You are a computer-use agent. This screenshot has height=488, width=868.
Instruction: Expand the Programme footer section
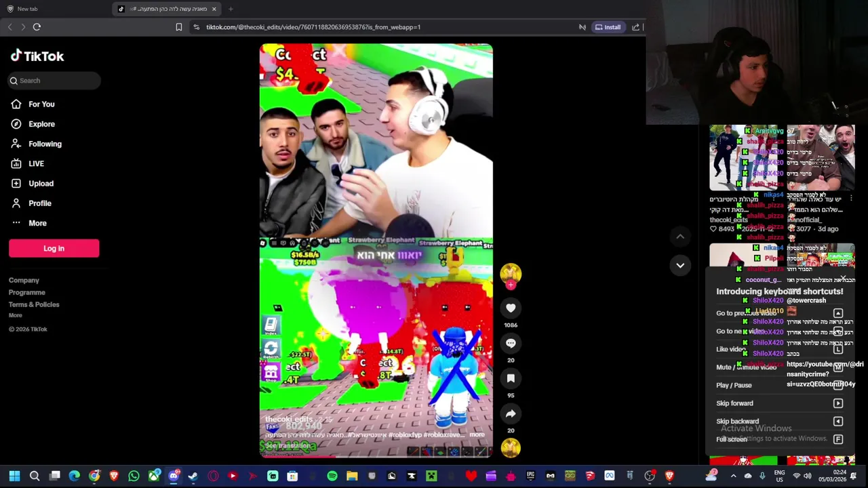(x=27, y=293)
